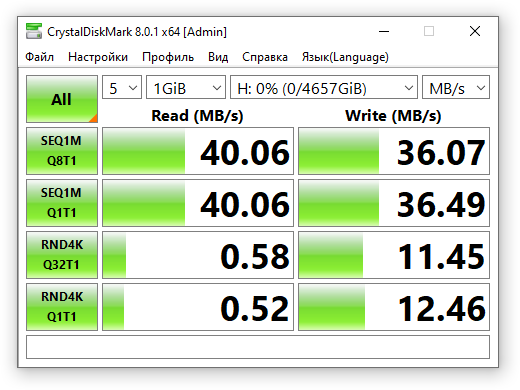
Task: Open the test count dropdown showing 5
Action: [122, 87]
